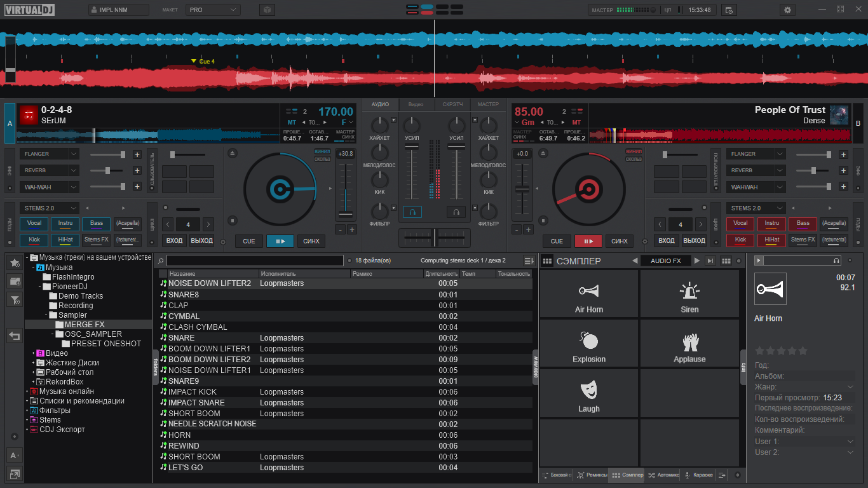
Task: Click the Explosion sampler pad
Action: click(x=588, y=343)
